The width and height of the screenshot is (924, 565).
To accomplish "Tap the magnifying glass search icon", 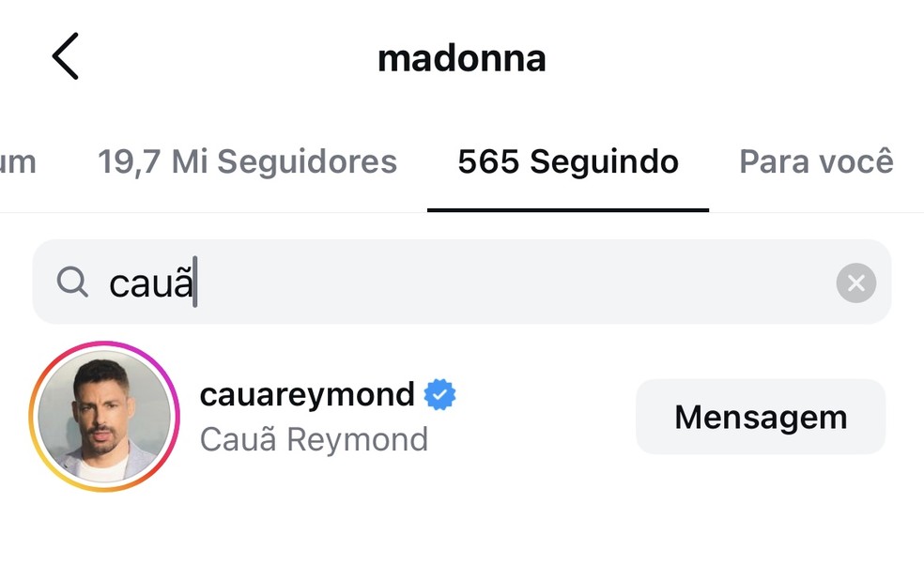I will [72, 282].
